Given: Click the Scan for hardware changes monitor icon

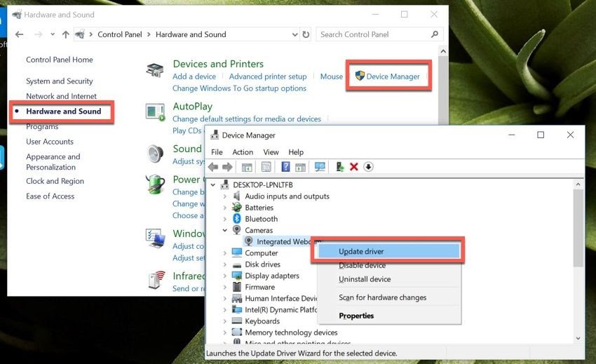Looking at the screenshot, I should click(x=320, y=167).
